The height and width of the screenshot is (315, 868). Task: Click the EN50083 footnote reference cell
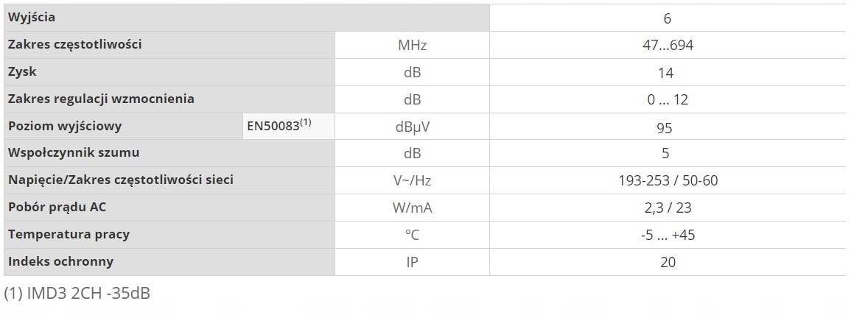[279, 126]
